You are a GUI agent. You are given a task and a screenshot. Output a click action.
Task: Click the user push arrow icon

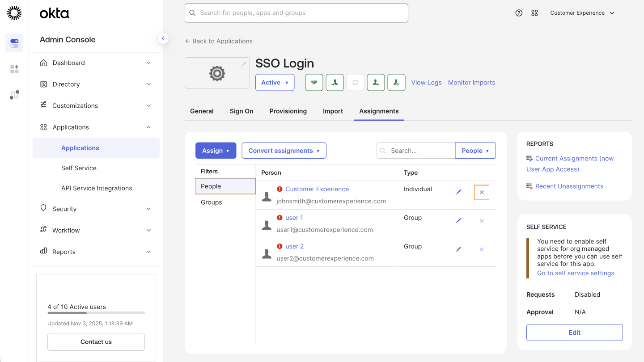point(376,82)
